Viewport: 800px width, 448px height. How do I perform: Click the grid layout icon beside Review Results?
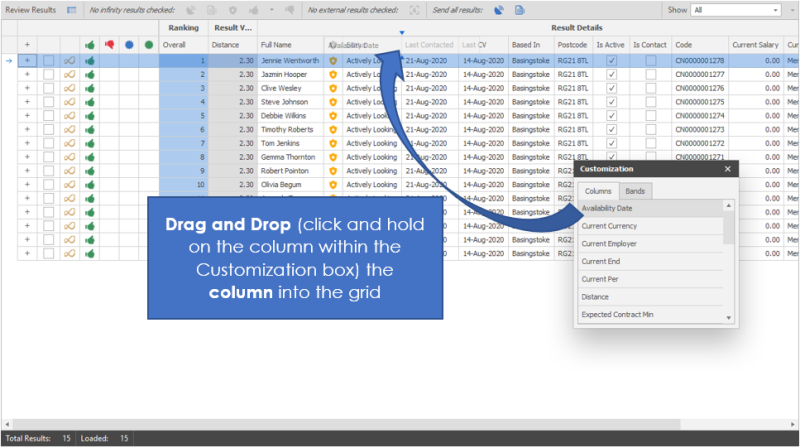pos(71,9)
